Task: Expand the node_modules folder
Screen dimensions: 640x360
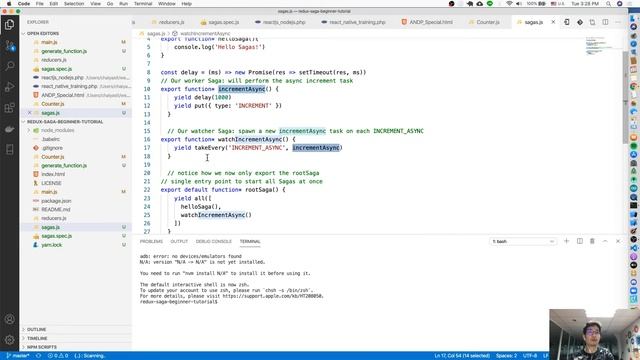Action: coord(57,131)
